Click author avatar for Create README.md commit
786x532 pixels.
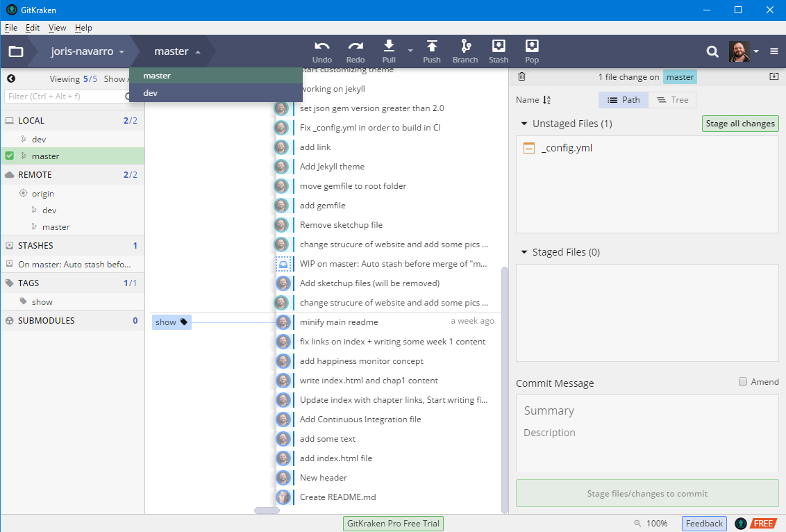pos(283,497)
